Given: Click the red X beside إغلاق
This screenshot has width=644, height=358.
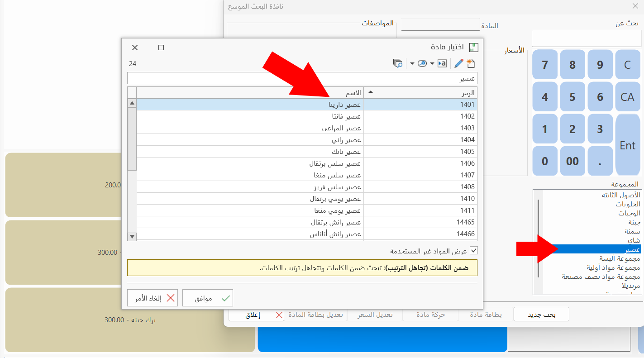Looking at the screenshot, I should pyautogui.click(x=279, y=315).
